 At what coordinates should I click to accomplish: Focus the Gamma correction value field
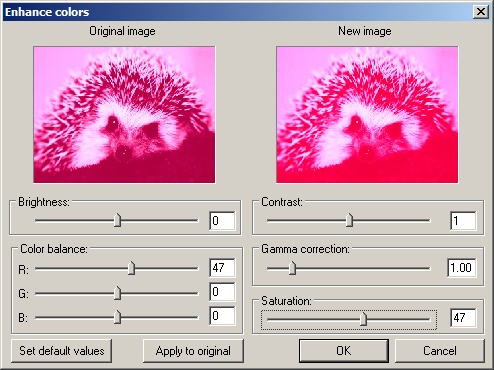click(x=462, y=268)
